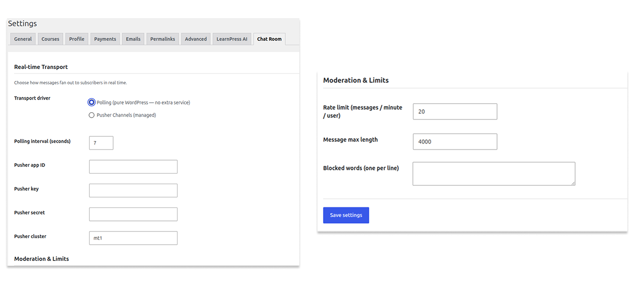Open the Permalinks tab
This screenshot has width=644, height=302.
pyautogui.click(x=163, y=39)
